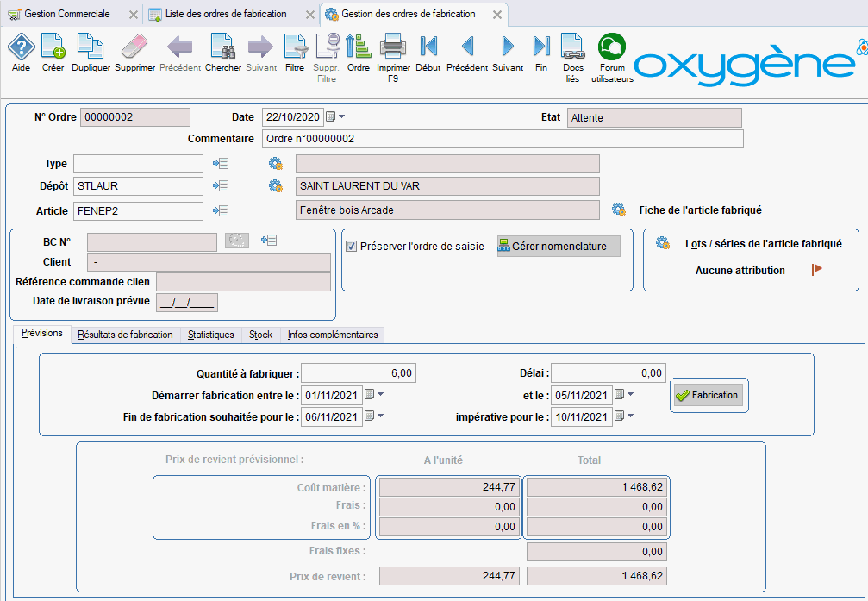The height and width of the screenshot is (601, 868).
Task: Click the gear icon beside Dépôt
Action: coord(276,185)
